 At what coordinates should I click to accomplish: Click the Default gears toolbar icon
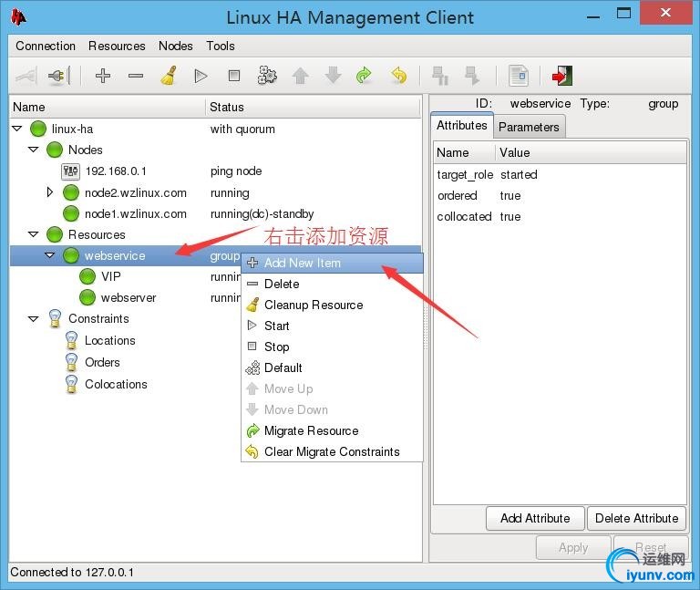(267, 76)
